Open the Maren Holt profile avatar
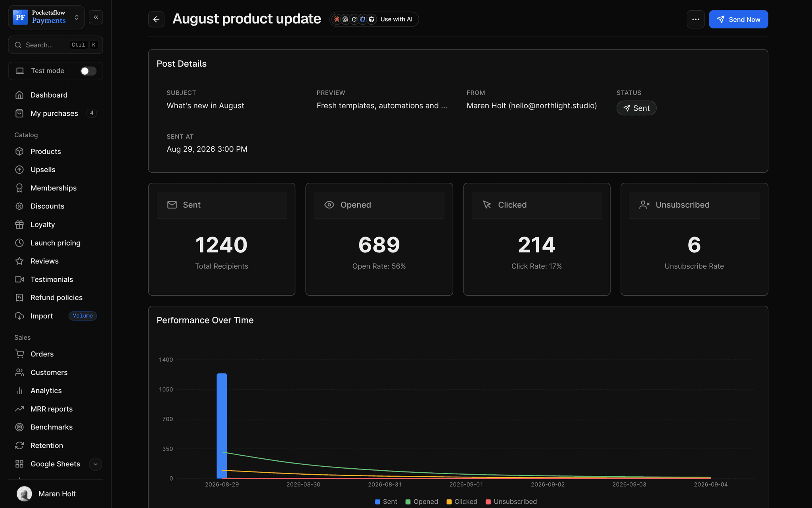Viewport: 812px width, 508px height. pyautogui.click(x=24, y=494)
